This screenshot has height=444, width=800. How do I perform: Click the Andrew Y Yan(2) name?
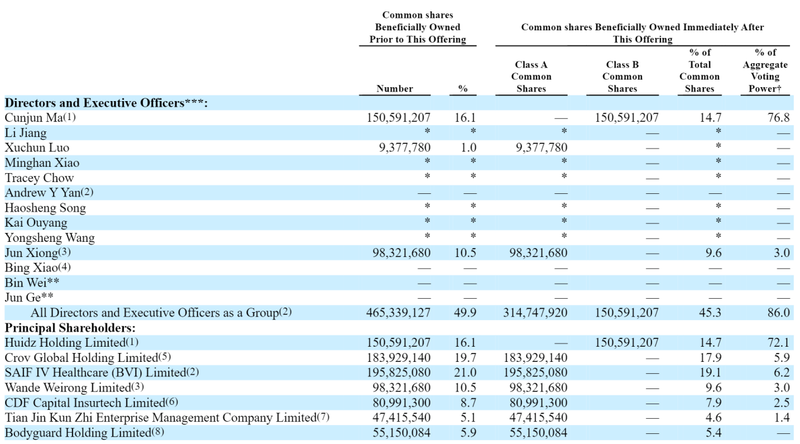pyautogui.click(x=49, y=193)
